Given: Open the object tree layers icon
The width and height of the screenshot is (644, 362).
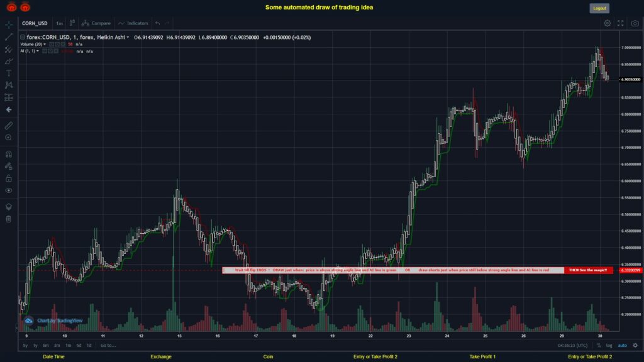Looking at the screenshot, I should coord(9,207).
